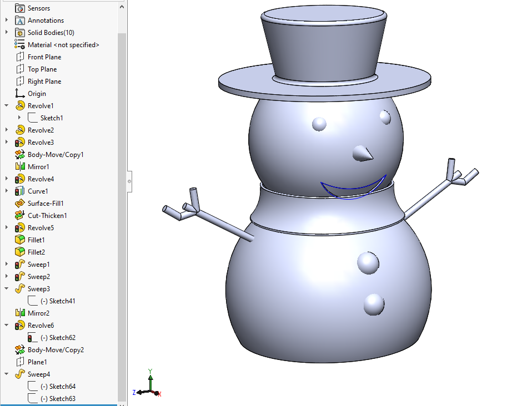Click the Sensors folder icon
Screen dimensions: 532x406
pos(20,8)
